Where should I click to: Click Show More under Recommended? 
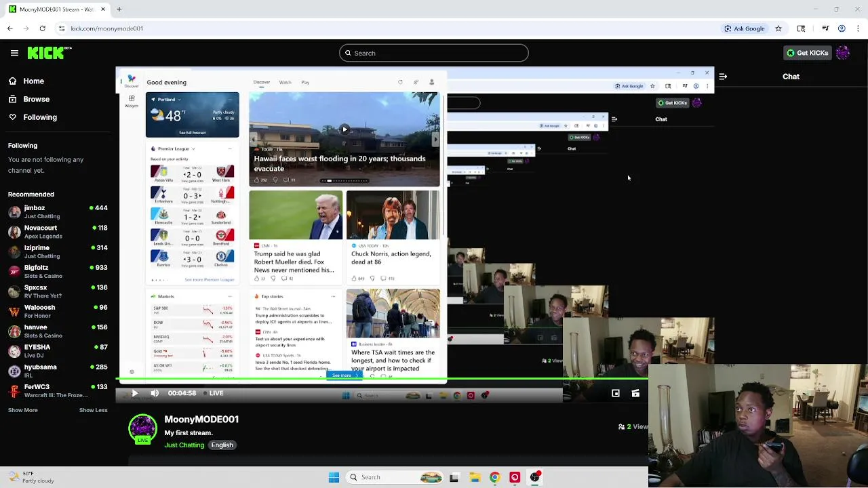tap(22, 410)
